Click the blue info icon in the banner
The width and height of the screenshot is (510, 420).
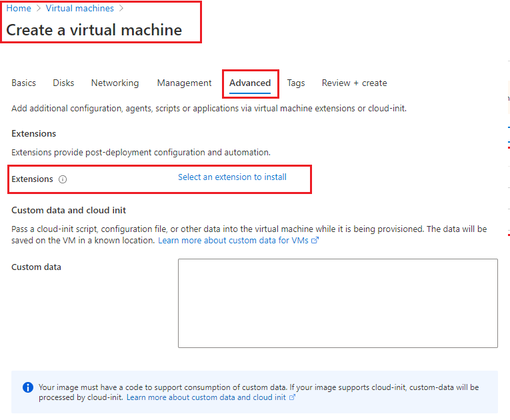[x=28, y=387]
